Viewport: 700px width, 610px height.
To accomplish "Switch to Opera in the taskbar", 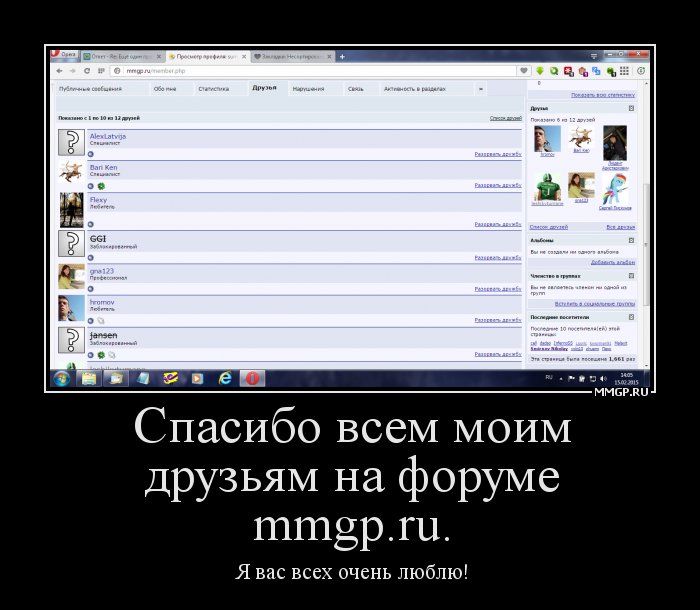I will pyautogui.click(x=252, y=379).
